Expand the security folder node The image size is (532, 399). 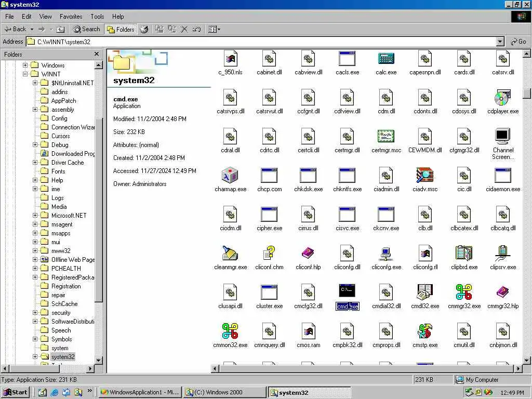point(35,312)
